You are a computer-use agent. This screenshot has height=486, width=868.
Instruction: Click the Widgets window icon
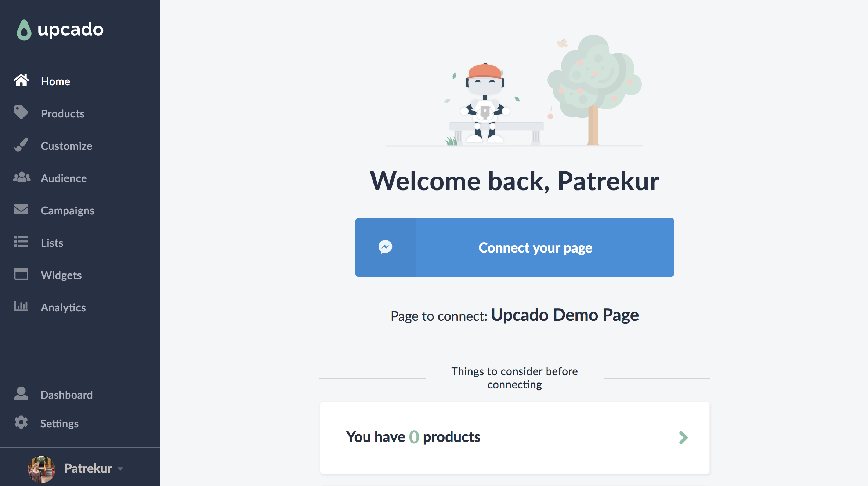click(21, 274)
